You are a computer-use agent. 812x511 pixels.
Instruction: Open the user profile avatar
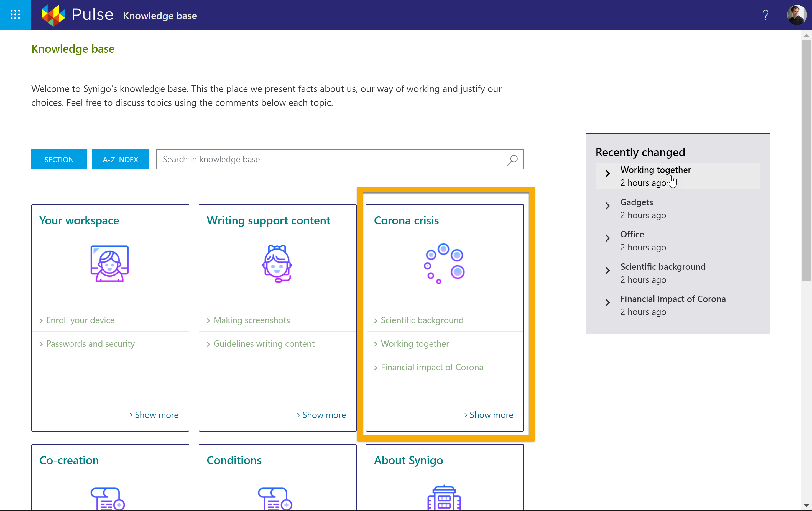point(796,15)
